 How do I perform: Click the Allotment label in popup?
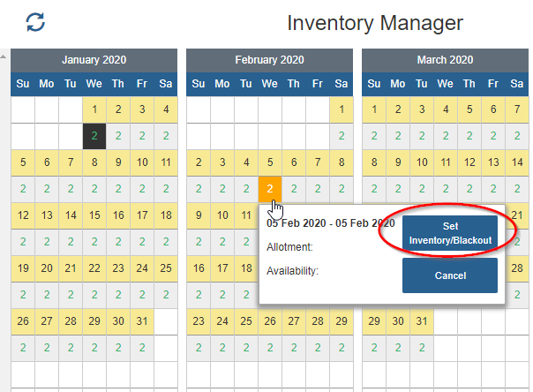pyautogui.click(x=289, y=247)
